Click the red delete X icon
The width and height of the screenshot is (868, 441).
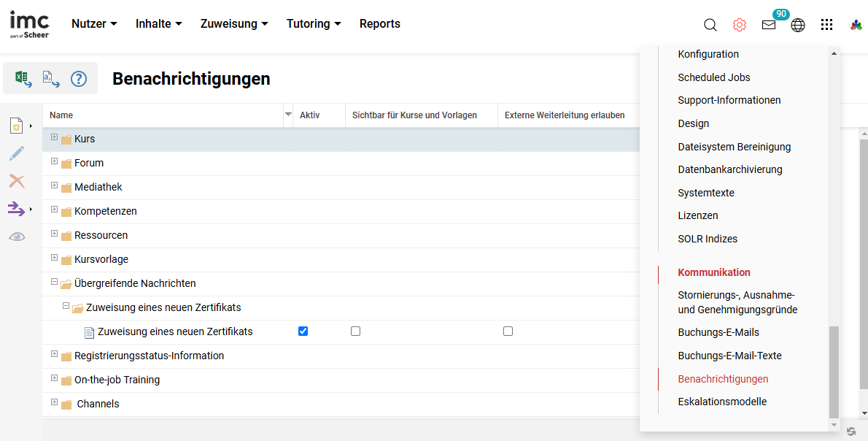coord(17,181)
